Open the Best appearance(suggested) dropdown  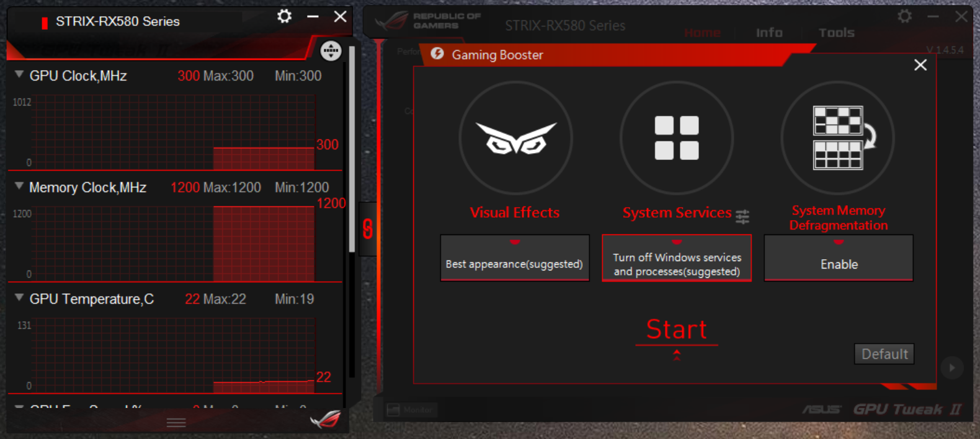[515, 258]
